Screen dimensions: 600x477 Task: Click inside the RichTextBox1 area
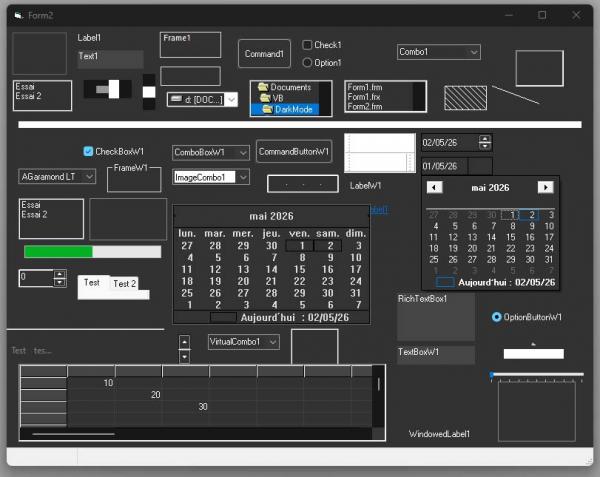436,317
